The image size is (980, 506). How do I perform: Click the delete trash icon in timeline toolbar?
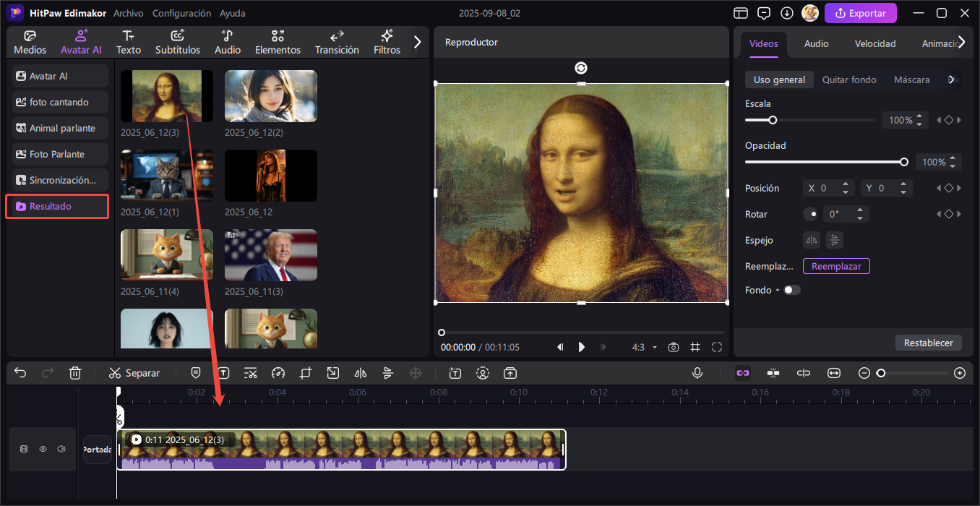pyautogui.click(x=75, y=373)
